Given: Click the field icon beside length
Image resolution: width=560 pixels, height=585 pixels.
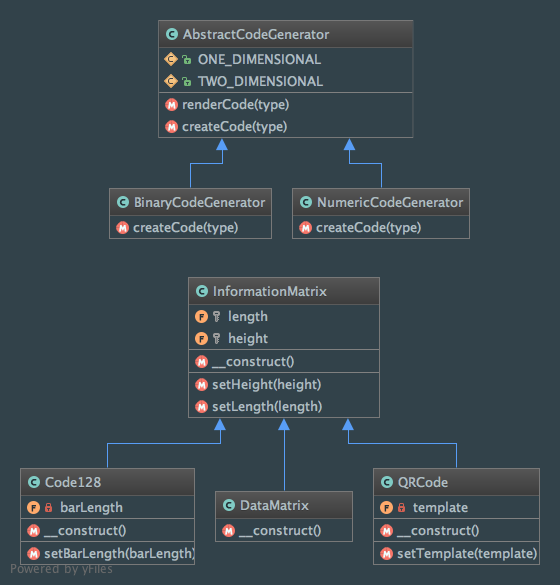Looking at the screenshot, I should [201, 317].
